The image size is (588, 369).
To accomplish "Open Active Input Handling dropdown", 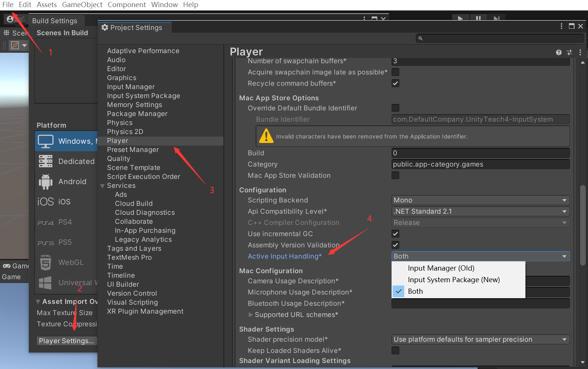I will click(x=481, y=256).
